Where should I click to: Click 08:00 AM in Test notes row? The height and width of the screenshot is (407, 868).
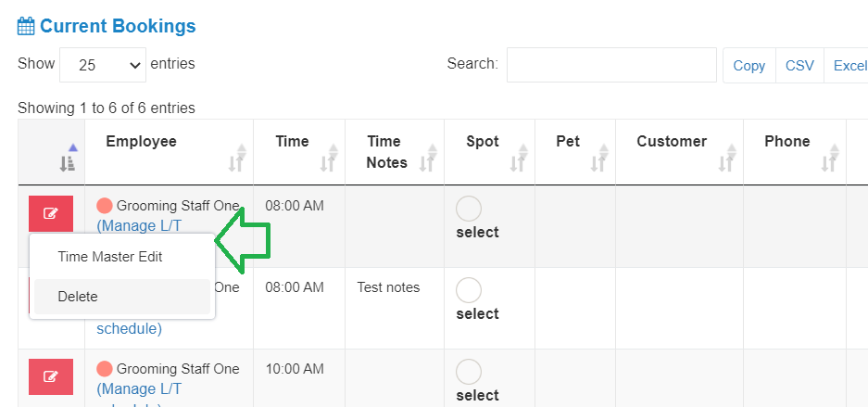295,287
